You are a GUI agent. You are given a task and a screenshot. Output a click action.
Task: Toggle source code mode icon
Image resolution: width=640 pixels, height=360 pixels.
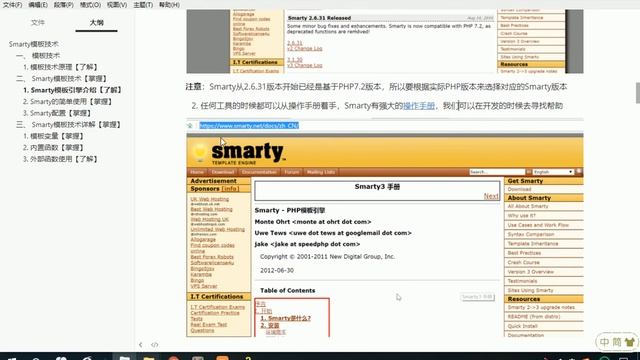pos(155,344)
